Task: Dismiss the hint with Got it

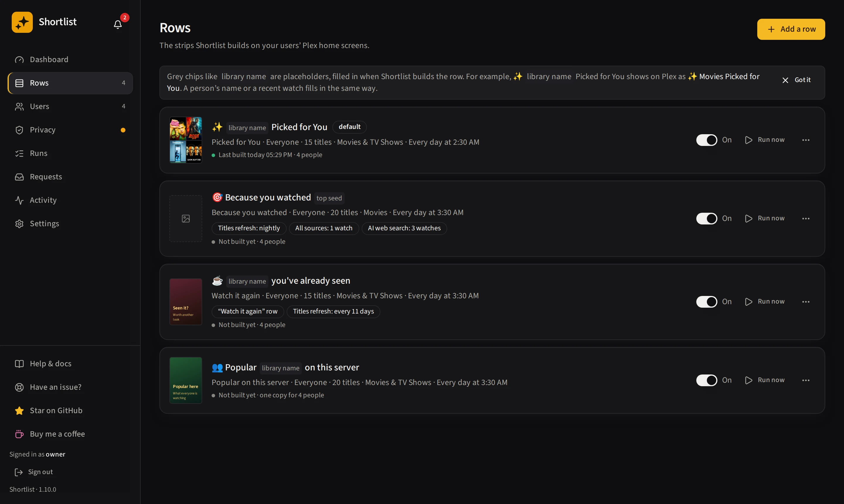Action: click(797, 80)
